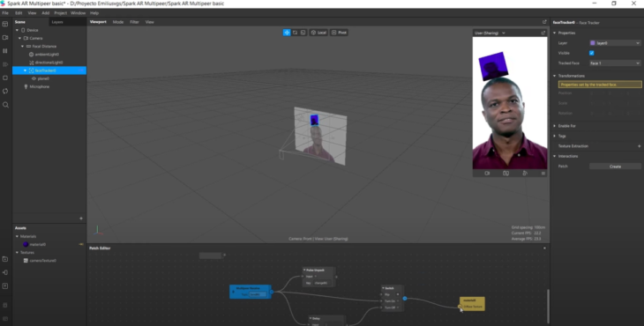
Task: Collapse the Focal Distance tree node
Action: 23,47
